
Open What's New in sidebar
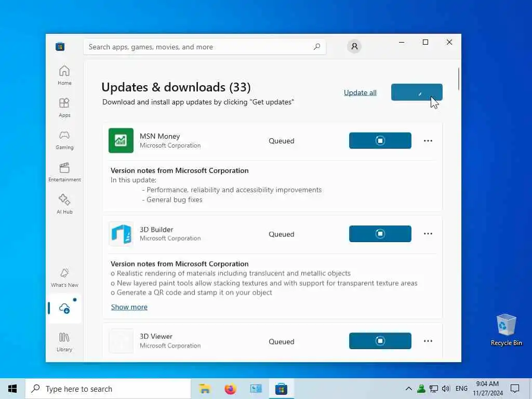tap(64, 277)
